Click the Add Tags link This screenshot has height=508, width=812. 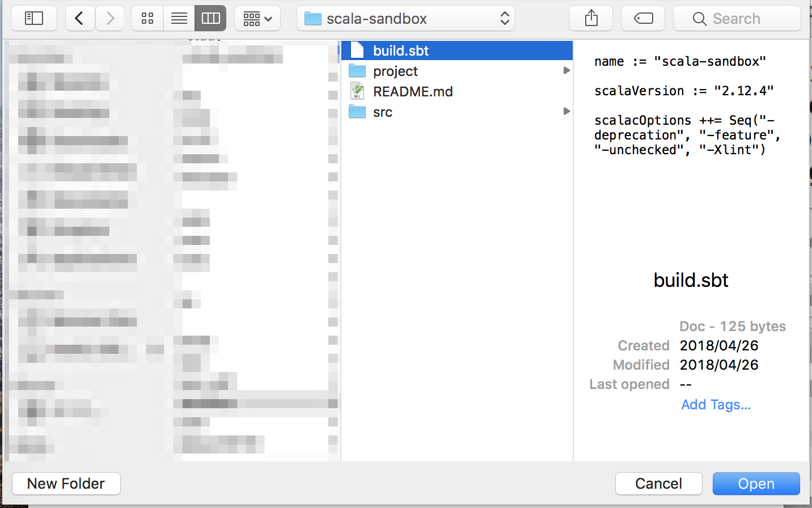[x=716, y=404]
